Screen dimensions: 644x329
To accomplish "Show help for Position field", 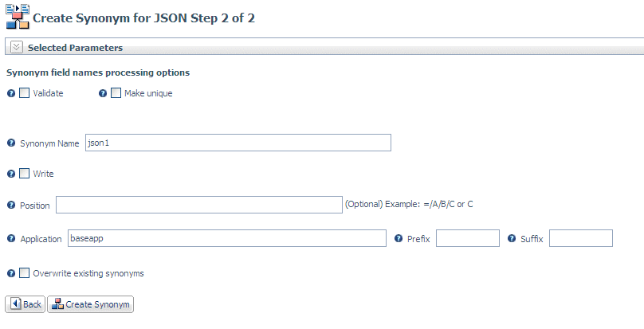I will (11, 205).
